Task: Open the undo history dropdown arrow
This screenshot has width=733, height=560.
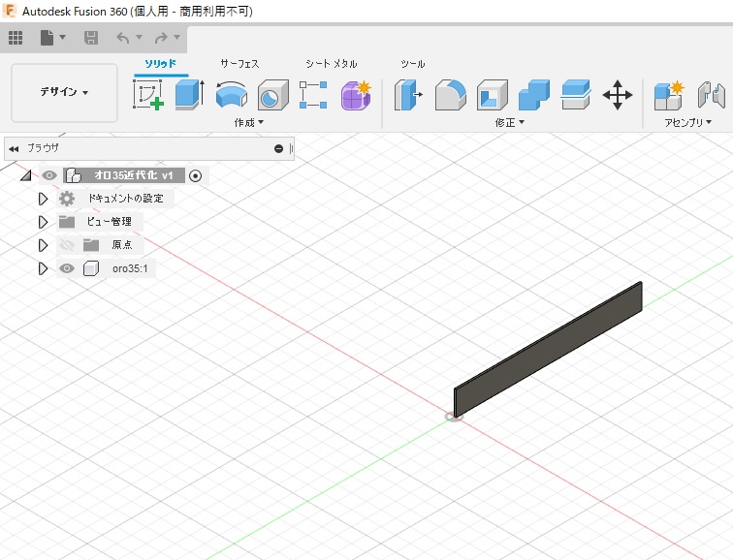Action: pyautogui.click(x=139, y=37)
